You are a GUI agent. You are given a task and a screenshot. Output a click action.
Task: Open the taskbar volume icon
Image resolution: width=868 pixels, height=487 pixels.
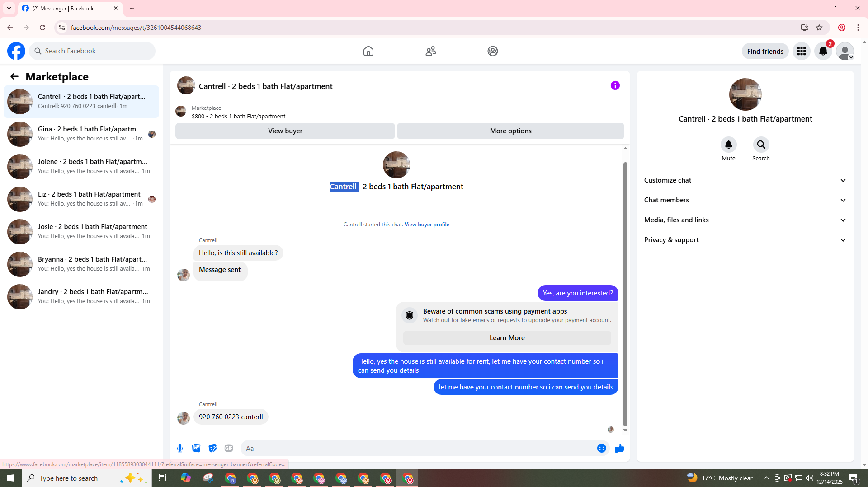[809, 478]
